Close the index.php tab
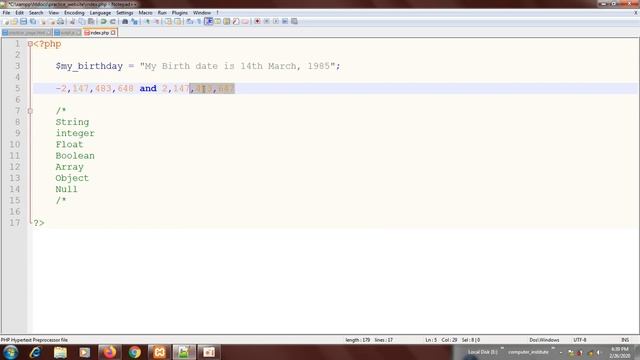The image size is (640, 360). 113,32
